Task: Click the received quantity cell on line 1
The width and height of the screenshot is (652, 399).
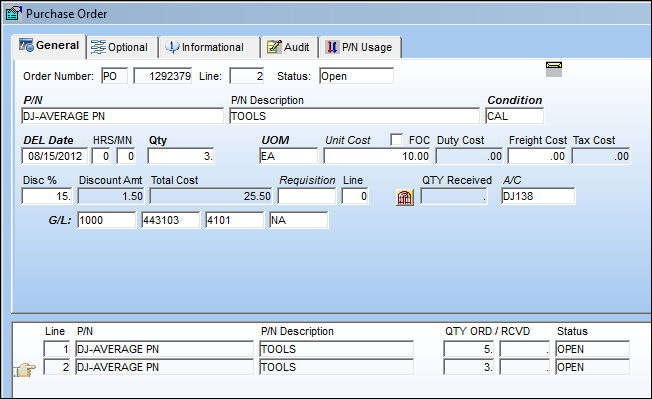Action: pos(525,349)
